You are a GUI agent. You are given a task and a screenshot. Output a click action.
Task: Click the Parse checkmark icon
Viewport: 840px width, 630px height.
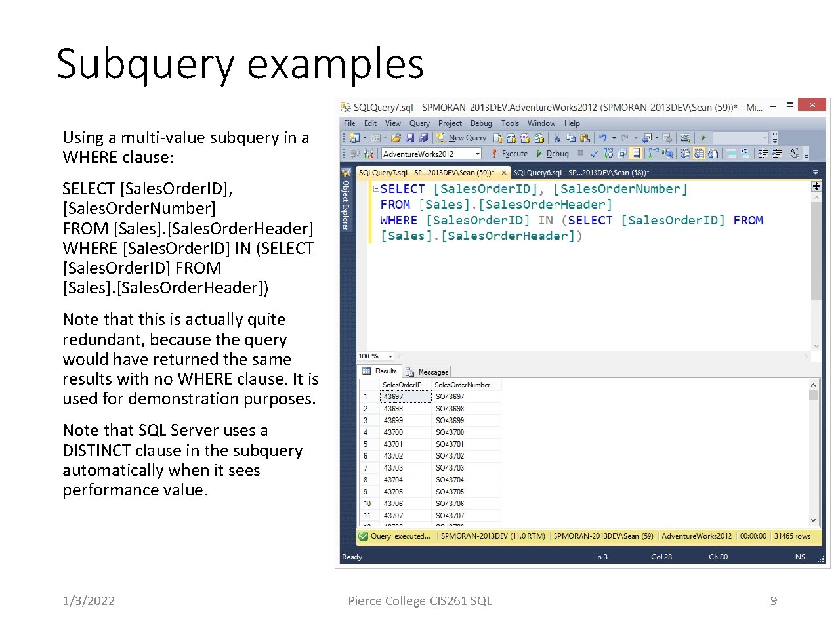tap(594, 154)
